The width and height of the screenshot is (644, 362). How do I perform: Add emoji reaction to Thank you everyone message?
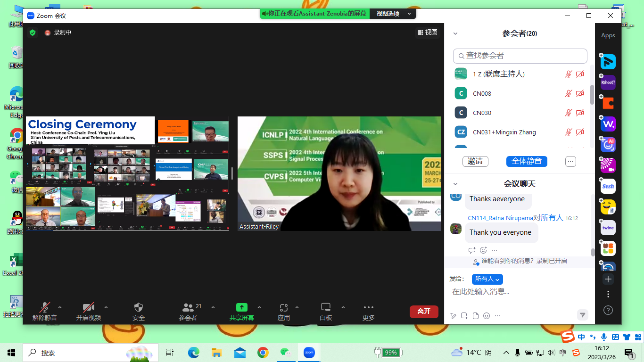pos(483,250)
